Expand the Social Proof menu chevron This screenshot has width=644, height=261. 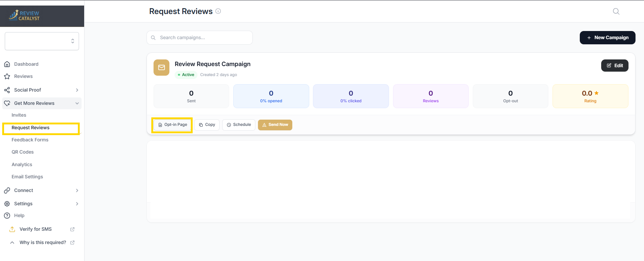(x=77, y=90)
